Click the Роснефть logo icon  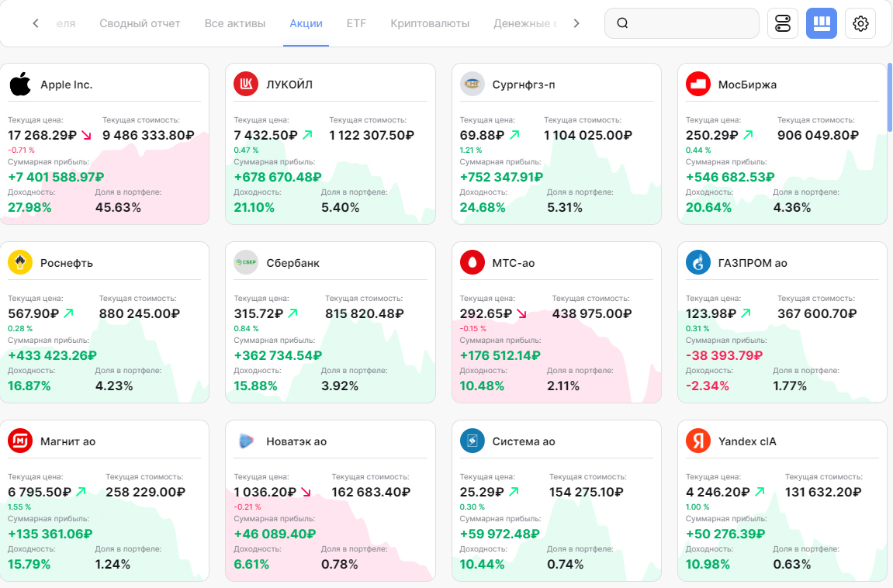[20, 262]
